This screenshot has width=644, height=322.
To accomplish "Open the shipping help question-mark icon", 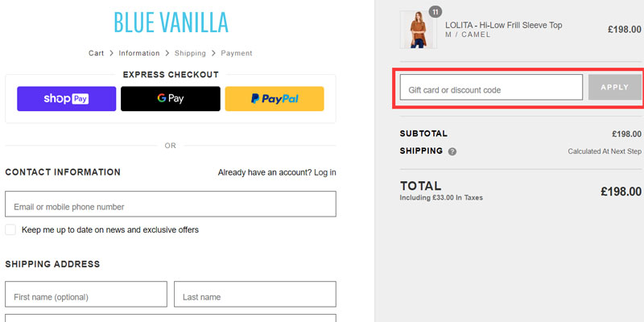I will [x=452, y=151].
